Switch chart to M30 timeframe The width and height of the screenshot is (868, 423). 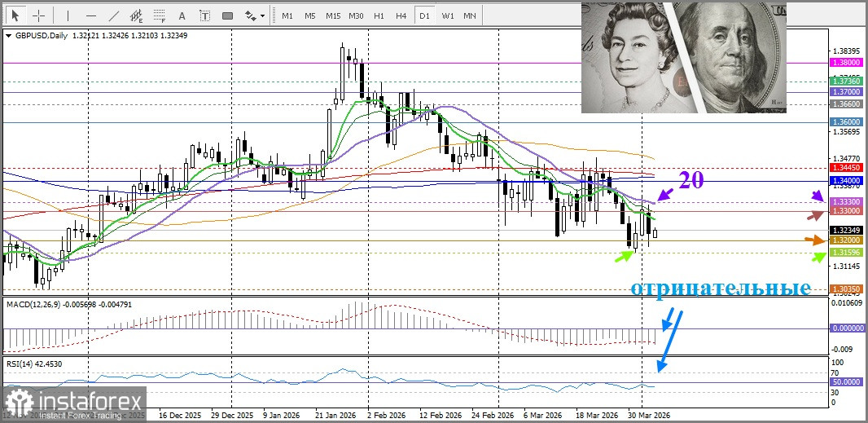coord(356,15)
